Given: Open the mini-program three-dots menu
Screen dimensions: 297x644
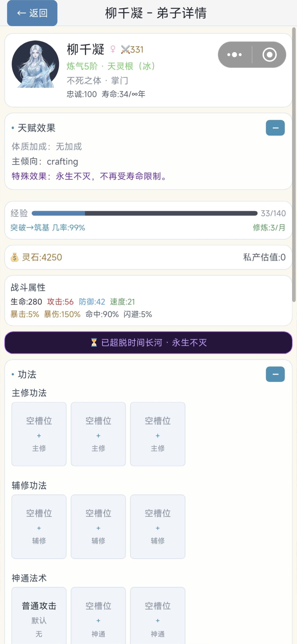Looking at the screenshot, I should 235,55.
